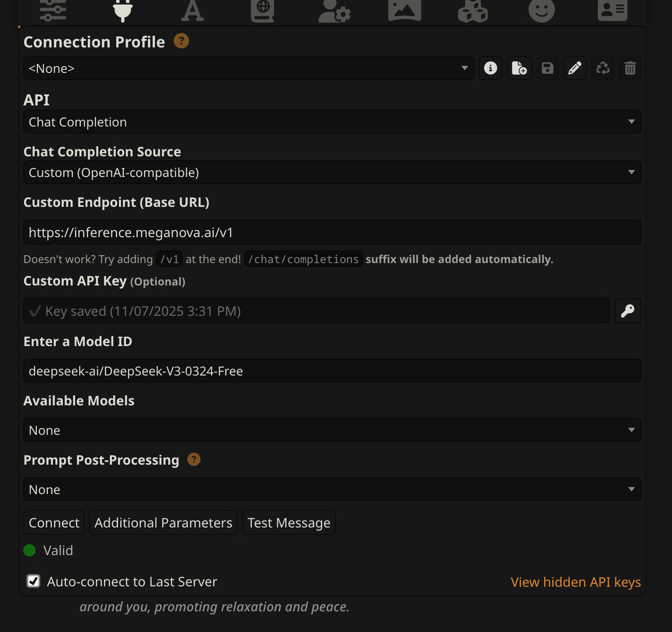This screenshot has height=632, width=672.
Task: Open the API Connections plug icon
Action: pos(122,11)
